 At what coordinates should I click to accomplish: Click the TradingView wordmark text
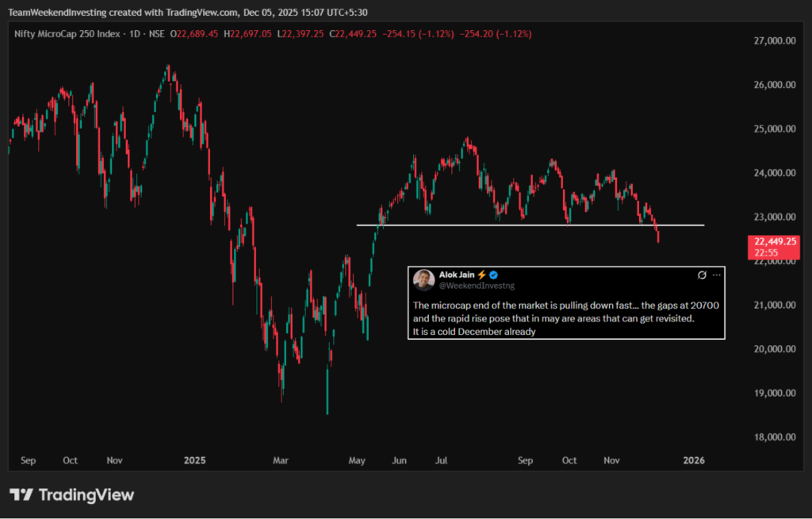[x=86, y=495]
